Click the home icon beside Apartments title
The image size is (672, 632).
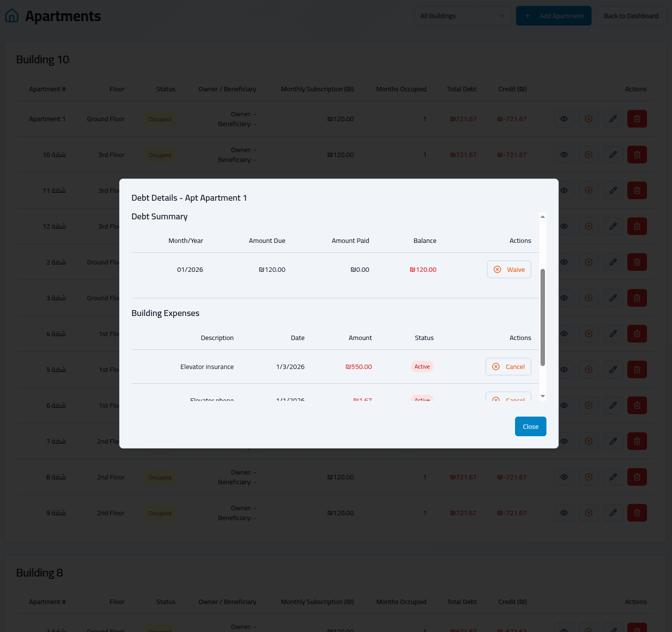pos(12,16)
